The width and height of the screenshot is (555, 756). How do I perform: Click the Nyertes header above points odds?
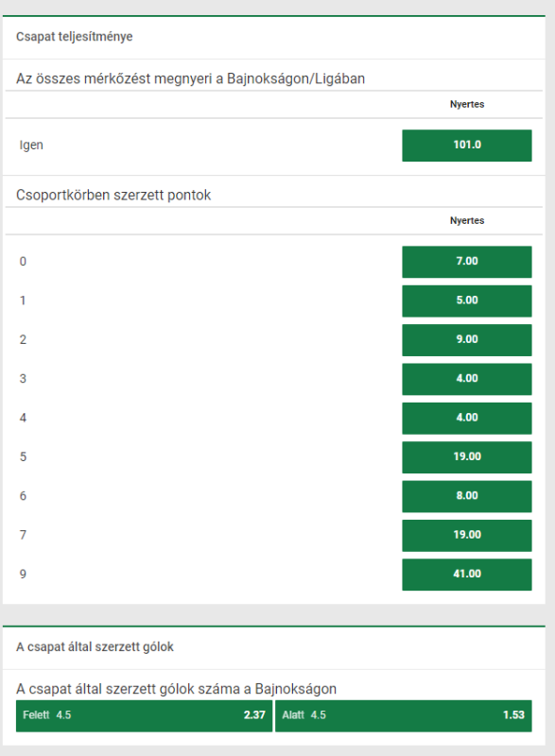tap(467, 220)
